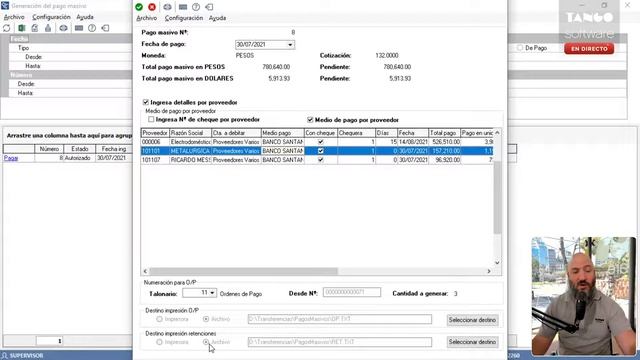
Task: Click the grid scroll left arrow
Action: tap(145, 271)
